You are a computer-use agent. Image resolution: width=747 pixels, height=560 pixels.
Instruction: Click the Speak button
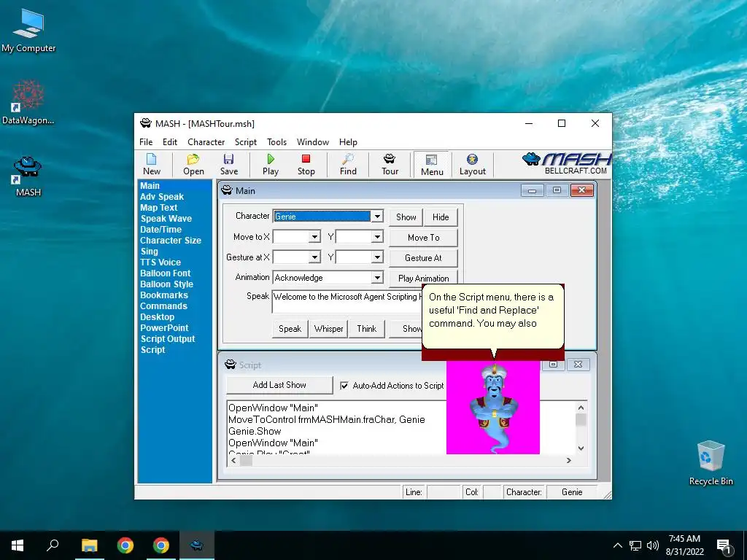click(290, 329)
